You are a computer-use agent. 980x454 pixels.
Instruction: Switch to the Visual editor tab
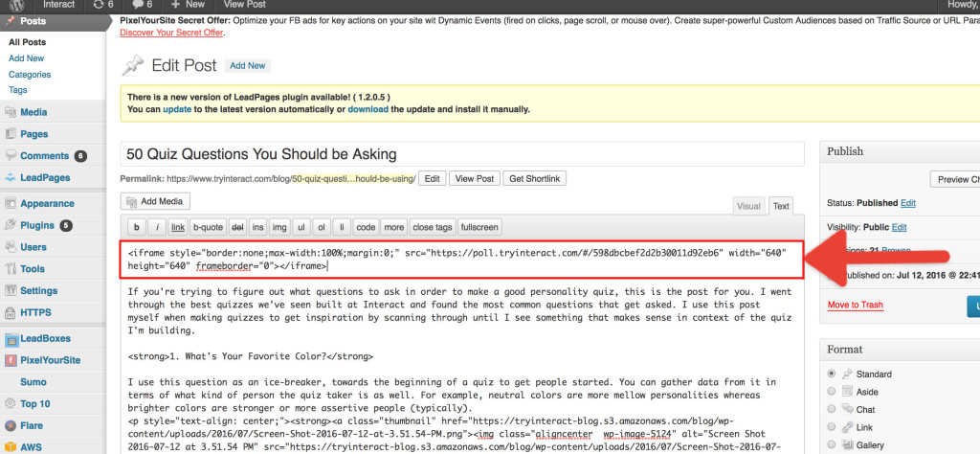pos(748,206)
